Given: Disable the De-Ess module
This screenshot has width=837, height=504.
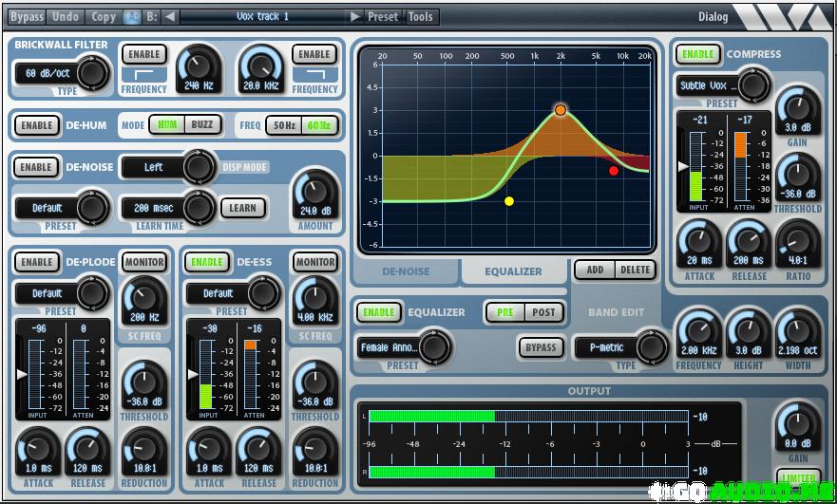Looking at the screenshot, I should coord(207,262).
